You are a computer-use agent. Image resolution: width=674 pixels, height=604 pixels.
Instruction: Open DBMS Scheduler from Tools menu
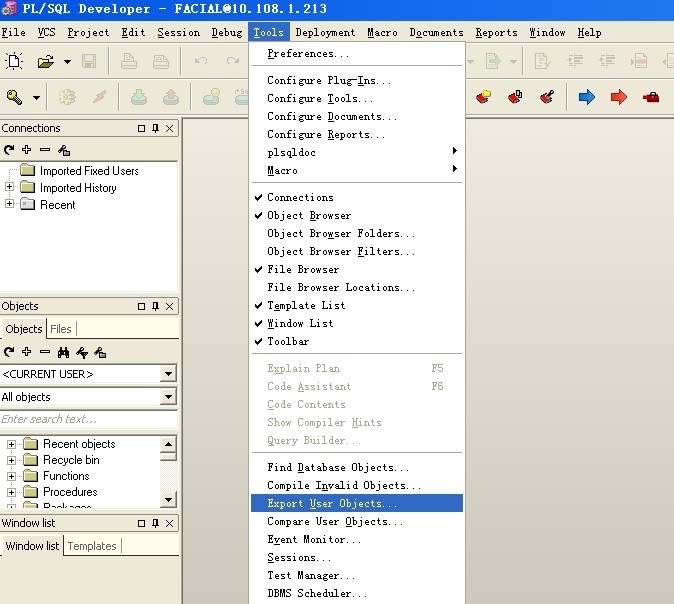[x=357, y=593]
